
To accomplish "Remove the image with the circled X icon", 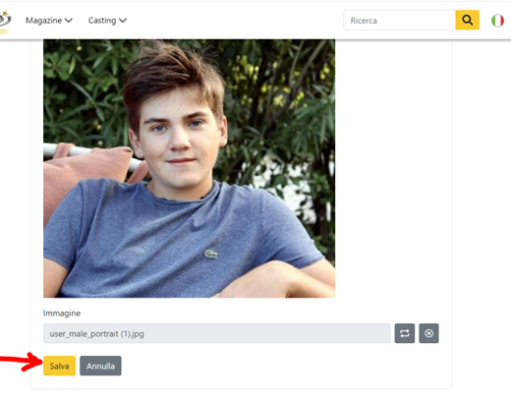I will [x=429, y=333].
